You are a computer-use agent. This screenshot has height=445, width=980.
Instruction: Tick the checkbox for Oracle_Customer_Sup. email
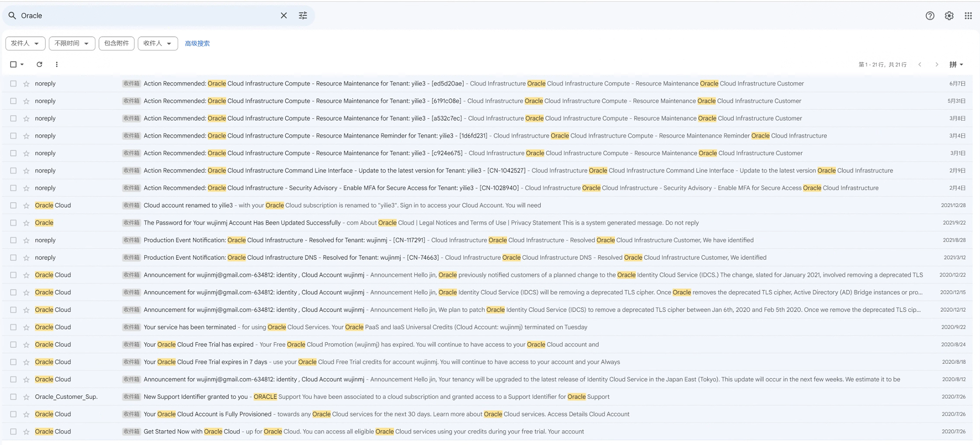[x=13, y=397]
